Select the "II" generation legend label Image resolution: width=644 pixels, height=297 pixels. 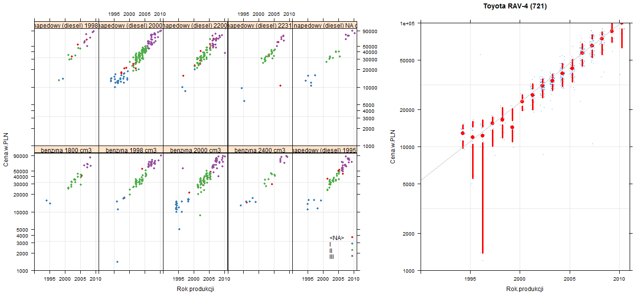pos(331,250)
